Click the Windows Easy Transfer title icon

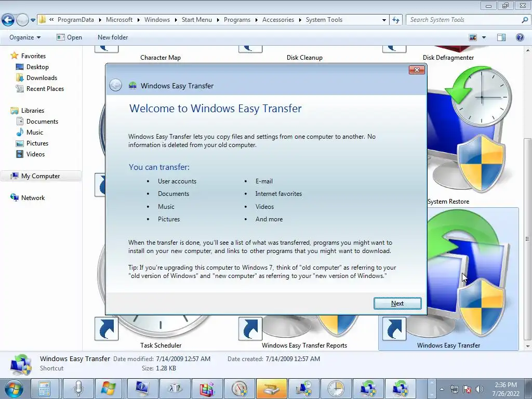pyautogui.click(x=132, y=86)
